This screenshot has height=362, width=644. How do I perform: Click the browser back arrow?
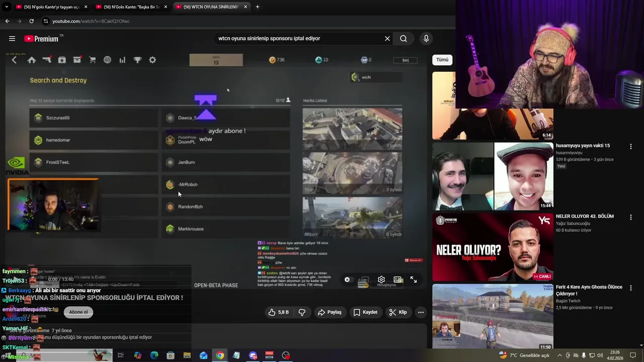tap(7, 21)
